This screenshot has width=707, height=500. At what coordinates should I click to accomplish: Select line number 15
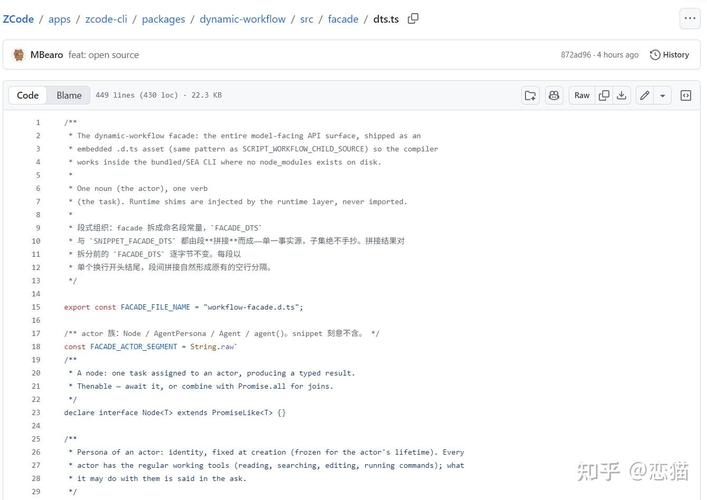click(x=36, y=307)
